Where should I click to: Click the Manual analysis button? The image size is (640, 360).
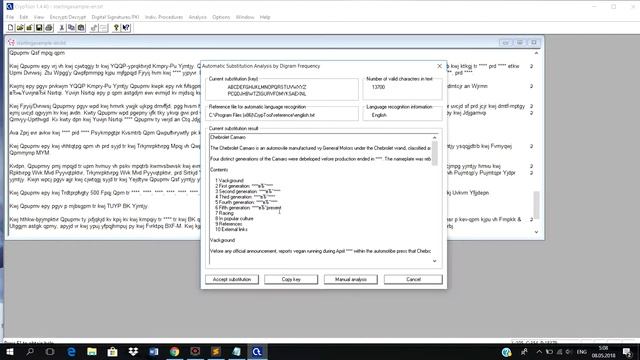351,279
